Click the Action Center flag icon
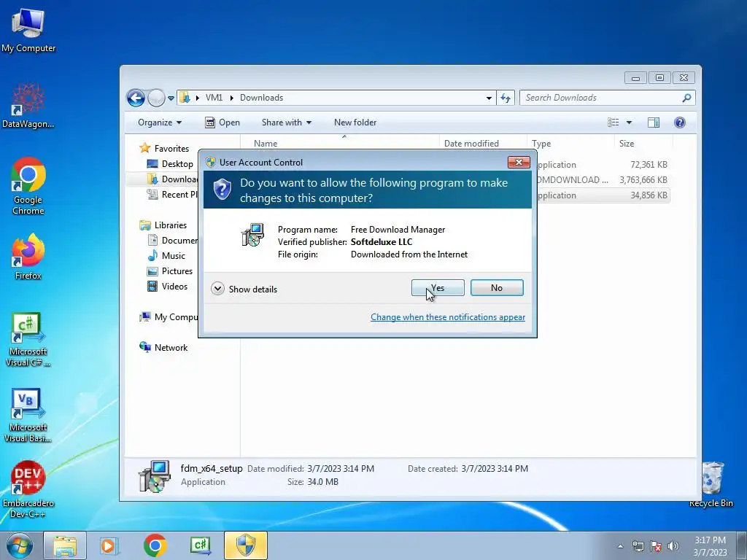The height and width of the screenshot is (560, 747). tap(656, 546)
